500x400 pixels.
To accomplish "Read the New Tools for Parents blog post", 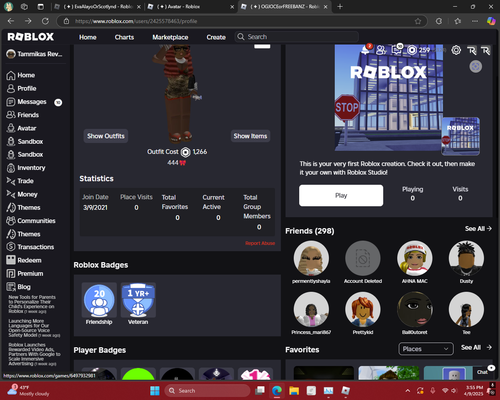I will [32, 304].
